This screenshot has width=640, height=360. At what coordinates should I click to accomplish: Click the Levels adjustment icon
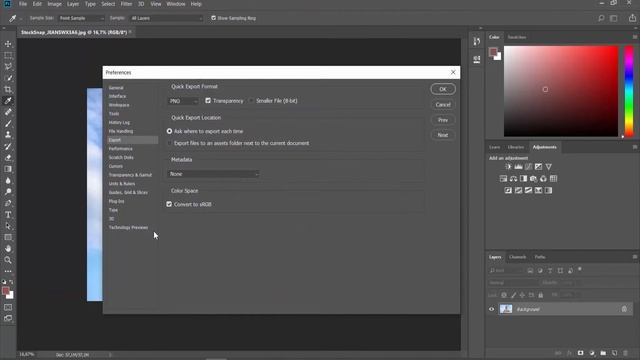point(518,167)
